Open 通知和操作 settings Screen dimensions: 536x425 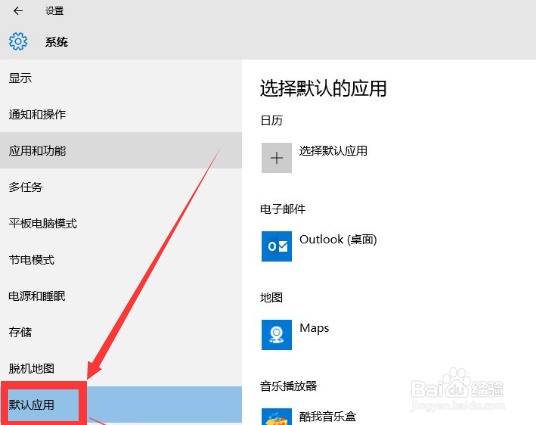[121, 114]
